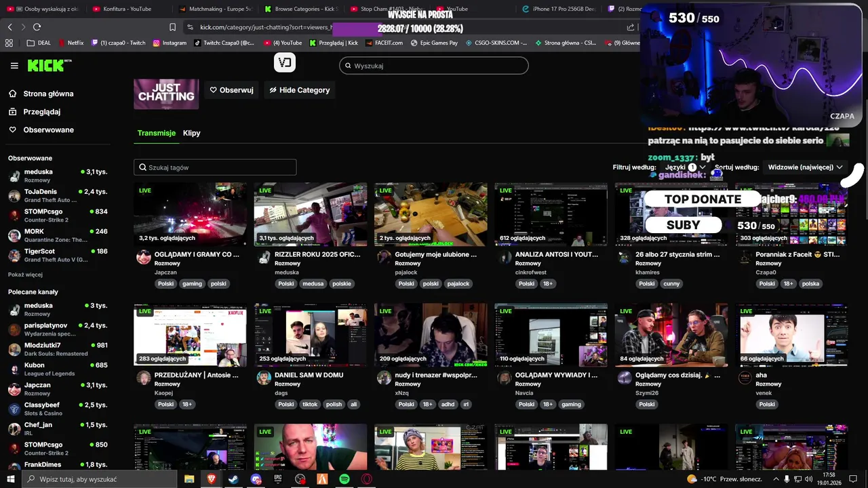This screenshot has width=868, height=488.
Task: Click the venek streamer avatar
Action: point(745,378)
